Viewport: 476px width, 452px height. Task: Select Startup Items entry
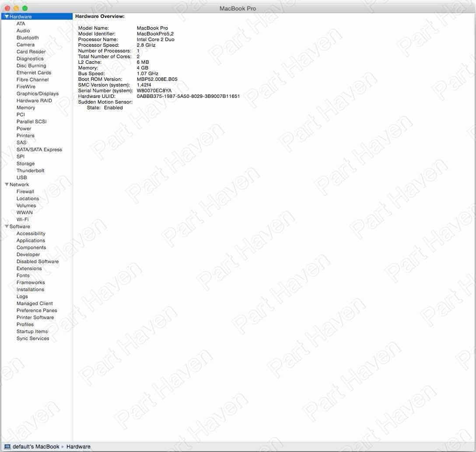pyautogui.click(x=32, y=331)
